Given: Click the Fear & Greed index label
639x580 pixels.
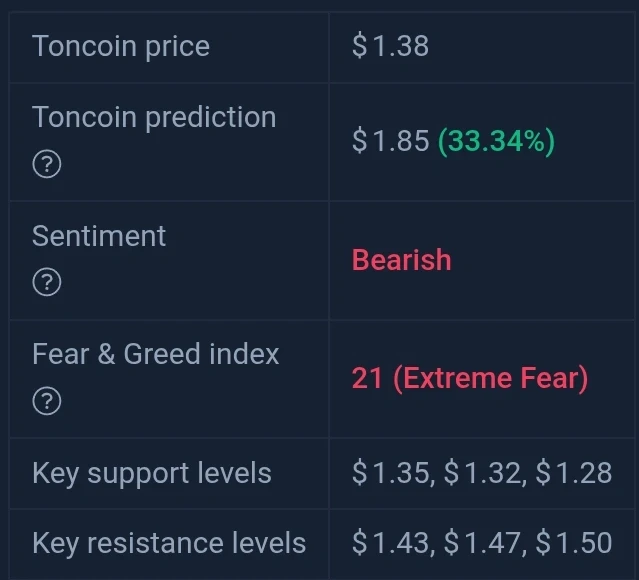Looking at the screenshot, I should (156, 354).
